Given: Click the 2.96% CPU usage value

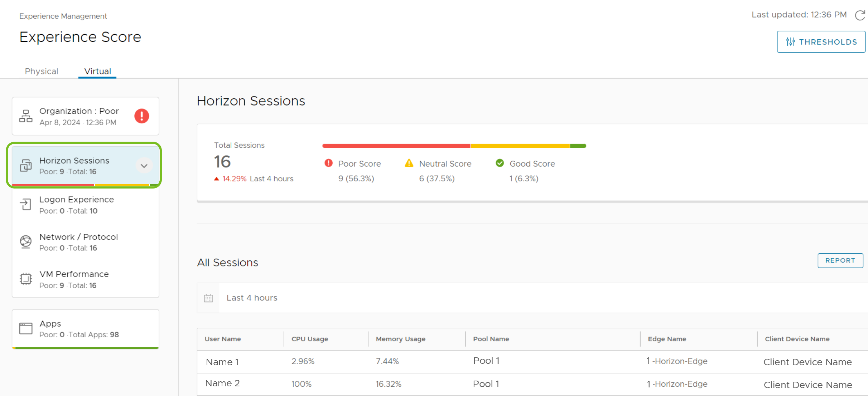Looking at the screenshot, I should pyautogui.click(x=303, y=361).
